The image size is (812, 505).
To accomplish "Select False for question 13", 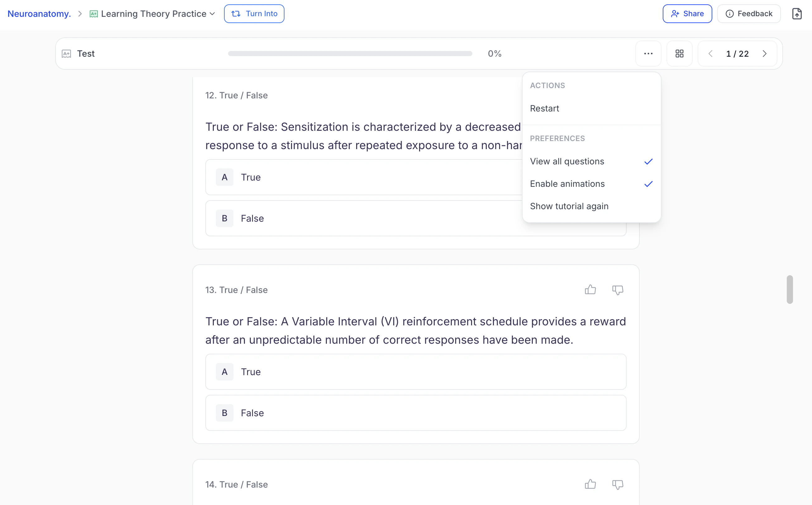I will click(x=415, y=413).
